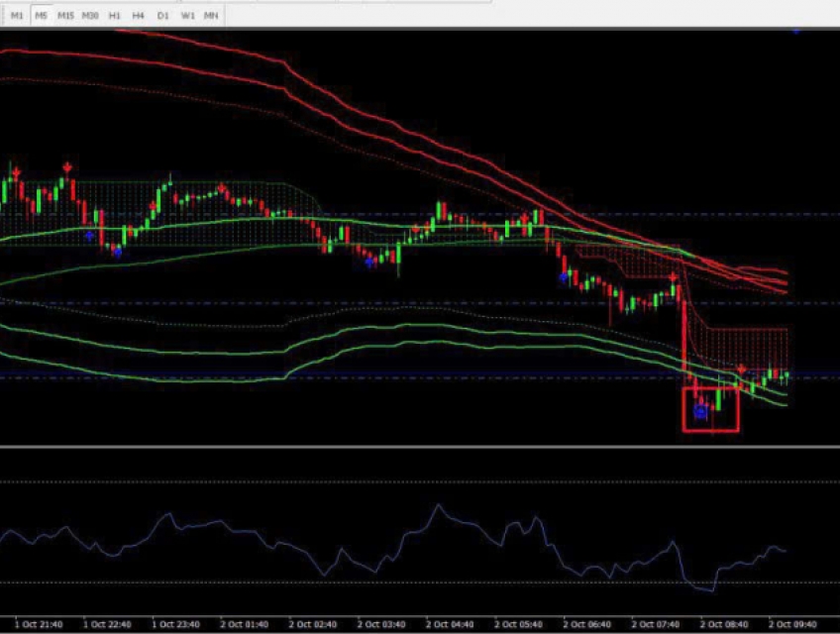Switch to the M1 timeframe tab
This screenshot has width=840, height=634.
[17, 16]
